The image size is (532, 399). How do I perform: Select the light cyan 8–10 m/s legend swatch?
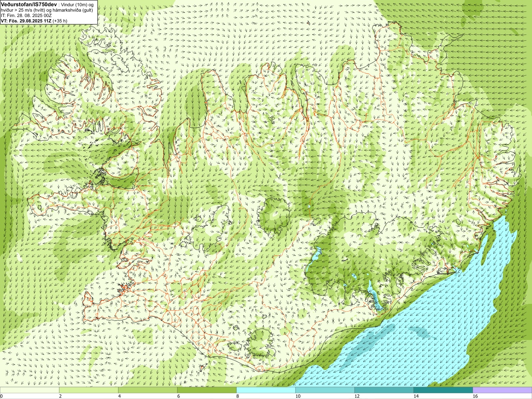tap(266, 390)
